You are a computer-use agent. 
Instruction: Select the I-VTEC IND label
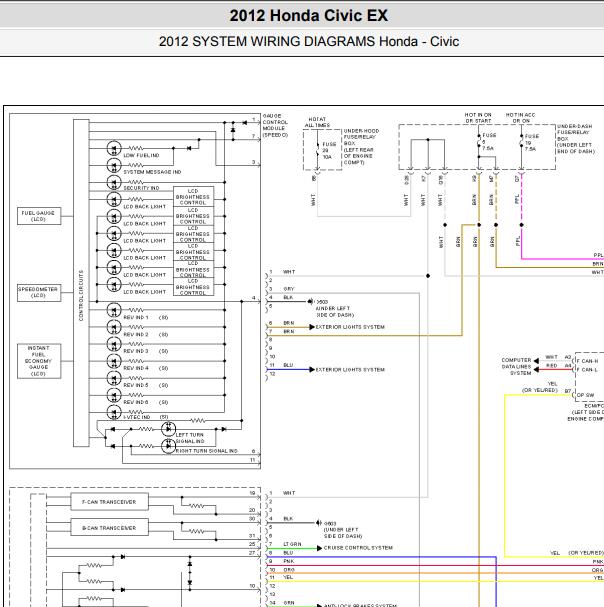pyautogui.click(x=137, y=417)
